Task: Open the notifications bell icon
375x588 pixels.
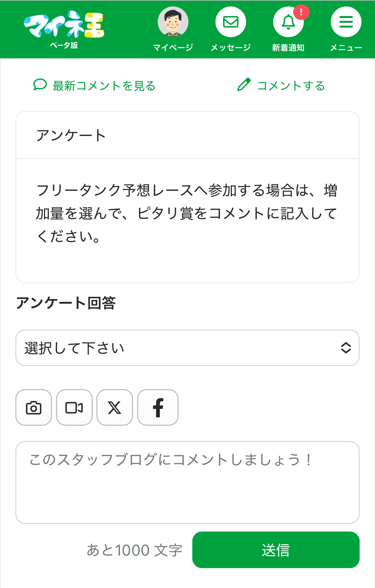Action: (288, 22)
